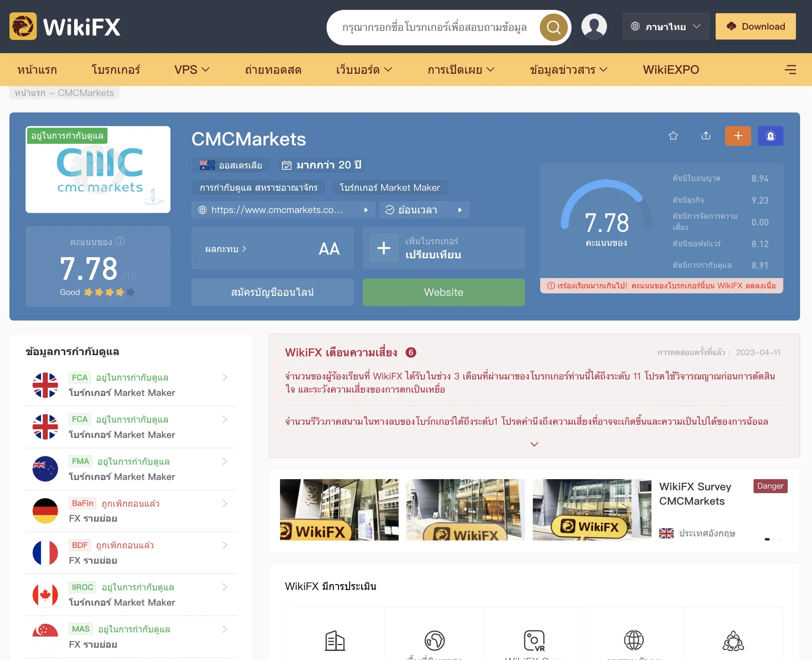Click the German flag in BaFin row
Viewport: 812px width, 660px height.
click(x=45, y=511)
